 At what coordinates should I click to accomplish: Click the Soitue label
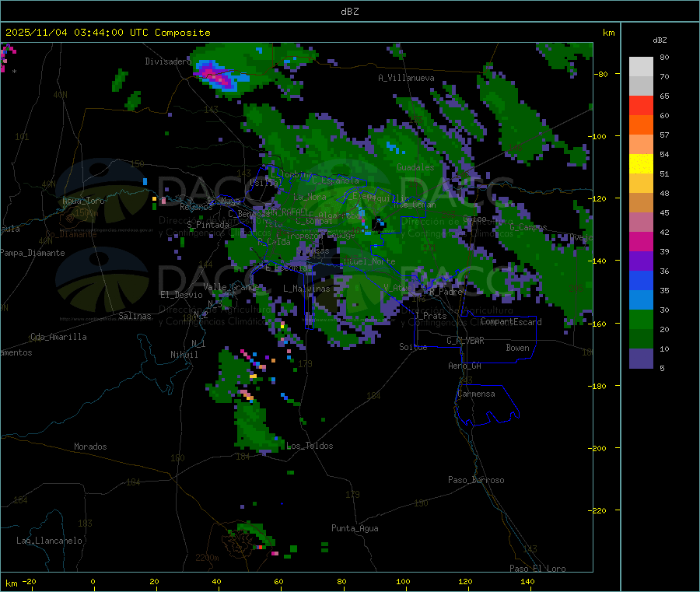pos(413,347)
